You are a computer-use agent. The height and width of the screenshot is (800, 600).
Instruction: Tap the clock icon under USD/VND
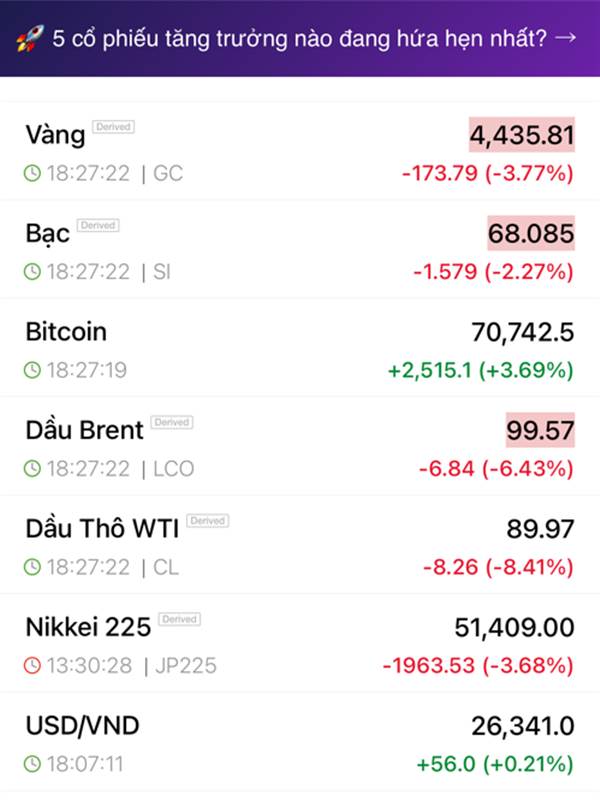(33, 763)
